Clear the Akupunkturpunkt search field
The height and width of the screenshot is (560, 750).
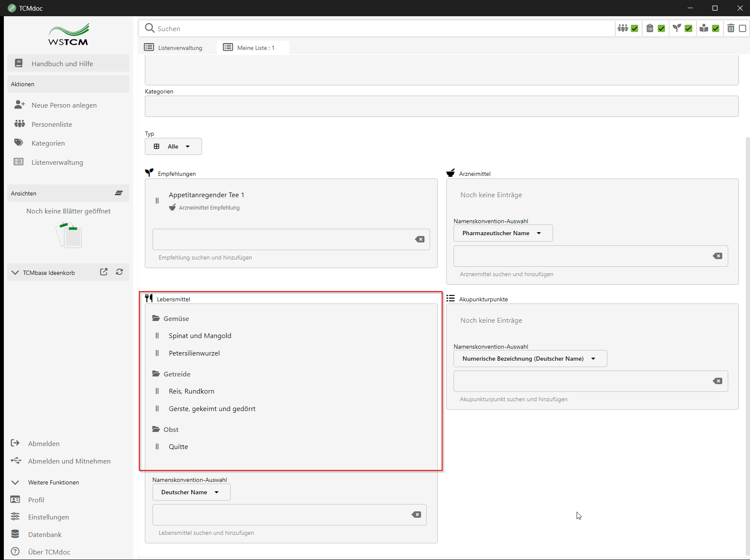click(718, 381)
